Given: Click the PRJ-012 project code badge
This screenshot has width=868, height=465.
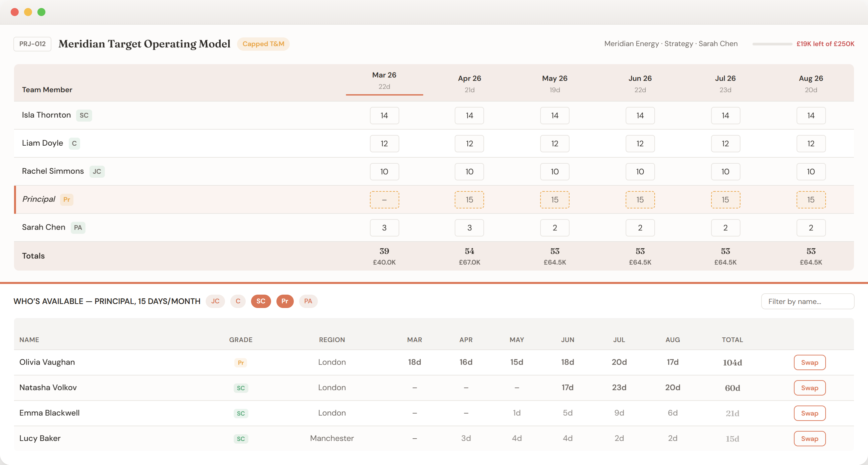Looking at the screenshot, I should pyautogui.click(x=32, y=44).
